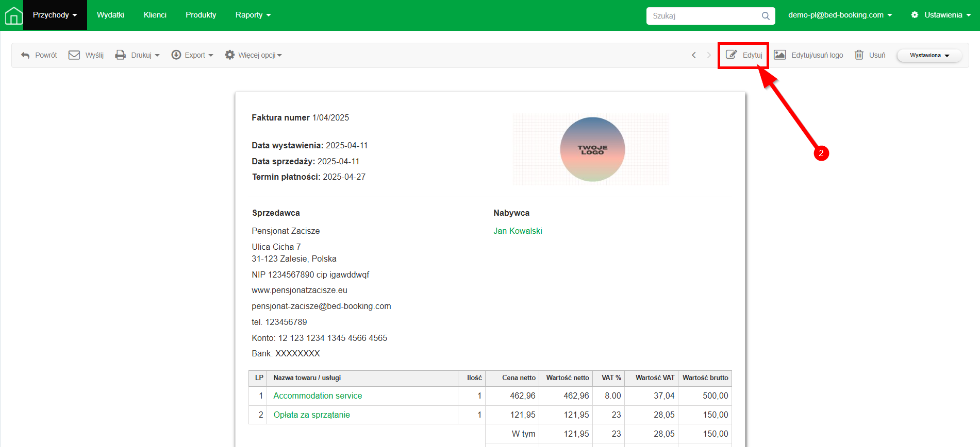Expand the Raporty dropdown menu

[x=253, y=15]
